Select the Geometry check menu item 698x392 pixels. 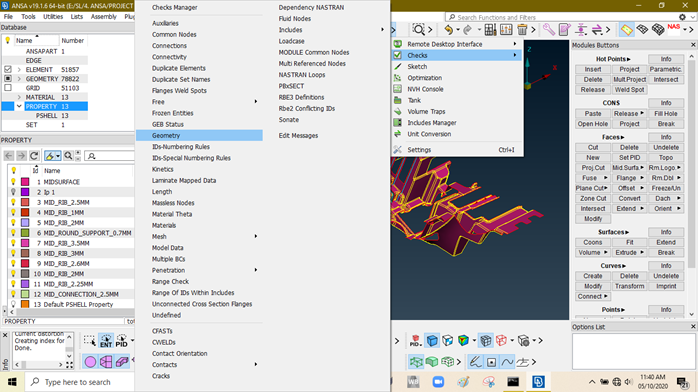pyautogui.click(x=199, y=135)
